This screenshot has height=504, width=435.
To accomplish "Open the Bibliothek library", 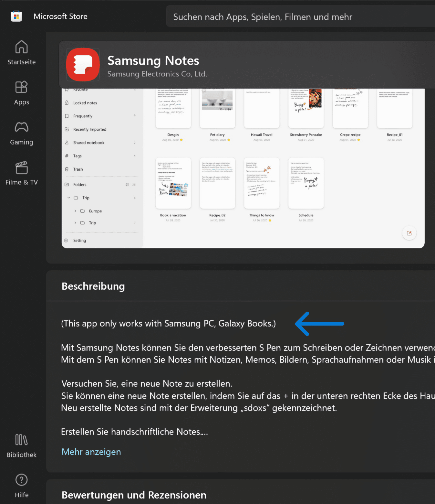I will [x=22, y=446].
